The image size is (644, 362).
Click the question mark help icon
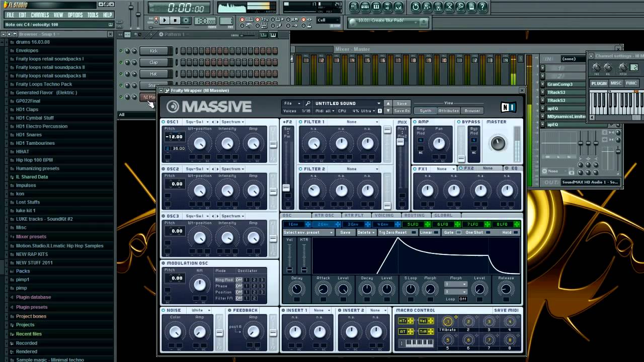pyautogui.click(x=482, y=7)
